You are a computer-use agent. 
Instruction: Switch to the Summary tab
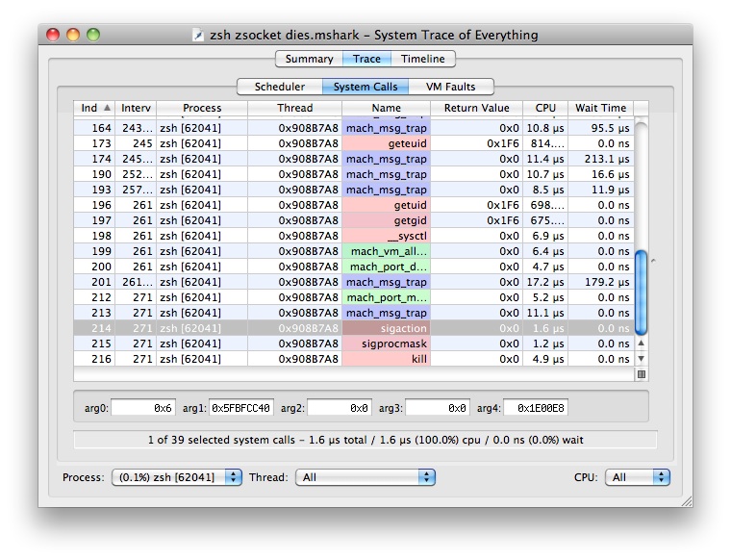click(309, 59)
